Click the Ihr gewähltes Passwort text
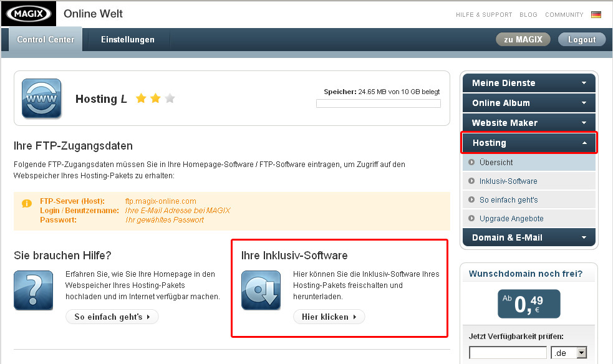613x364 pixels. click(164, 220)
